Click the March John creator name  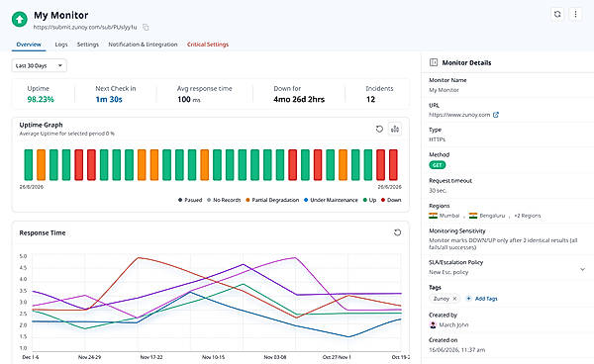pyautogui.click(x=453, y=324)
